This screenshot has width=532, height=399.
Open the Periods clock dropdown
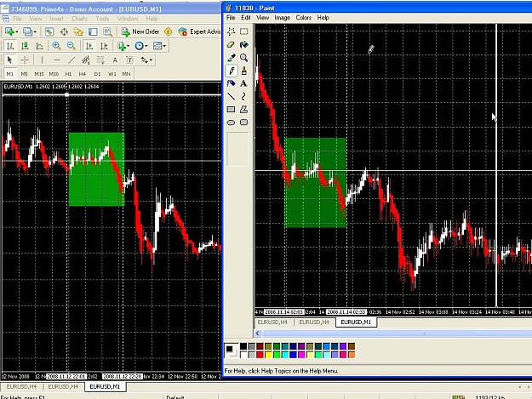(x=146, y=46)
